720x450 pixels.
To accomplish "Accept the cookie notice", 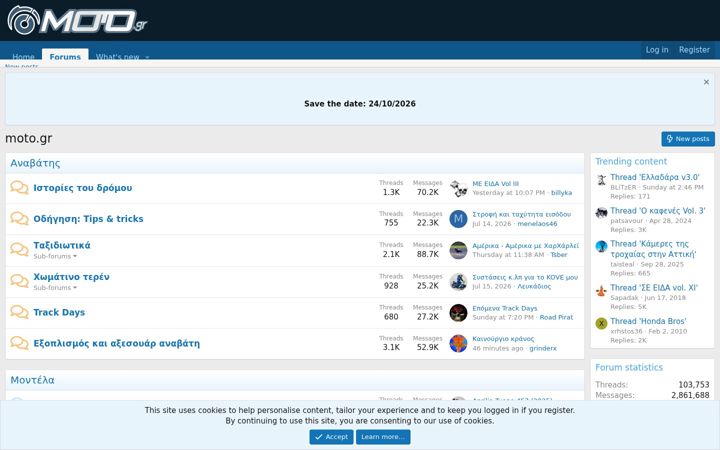I will (x=331, y=437).
